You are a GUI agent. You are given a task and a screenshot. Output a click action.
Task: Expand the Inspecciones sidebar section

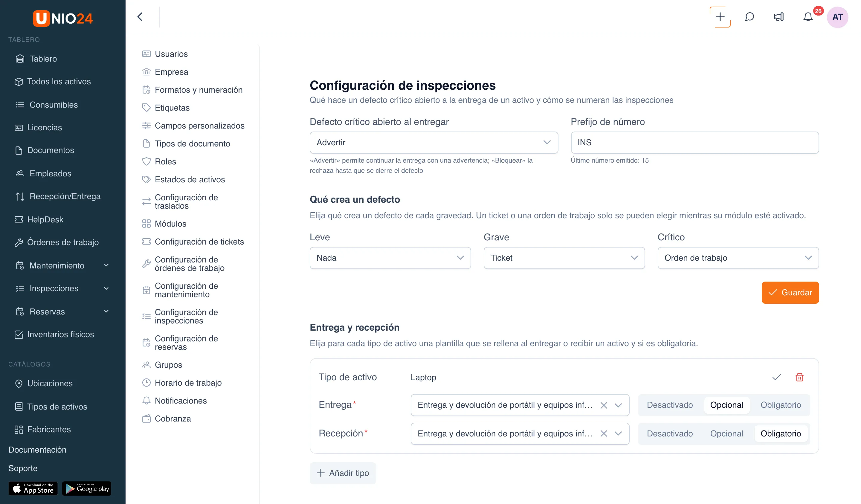coord(62,288)
